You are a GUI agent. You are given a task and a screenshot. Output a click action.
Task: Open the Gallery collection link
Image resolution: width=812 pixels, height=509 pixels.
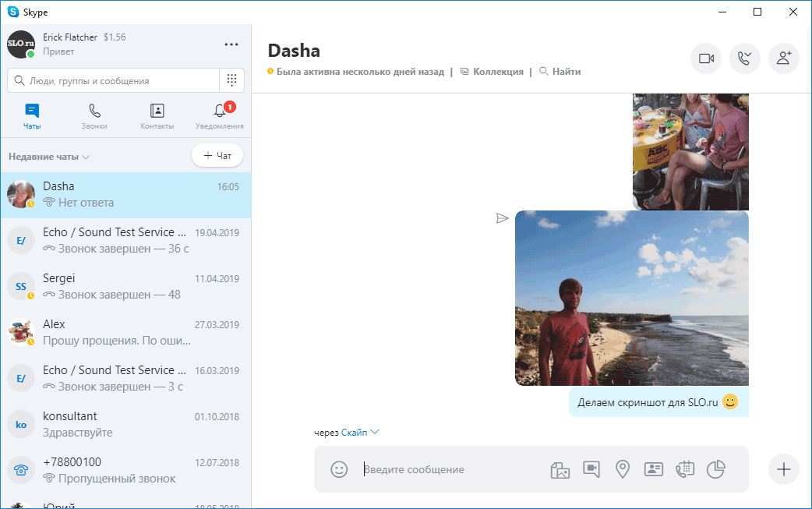pyautogui.click(x=492, y=72)
